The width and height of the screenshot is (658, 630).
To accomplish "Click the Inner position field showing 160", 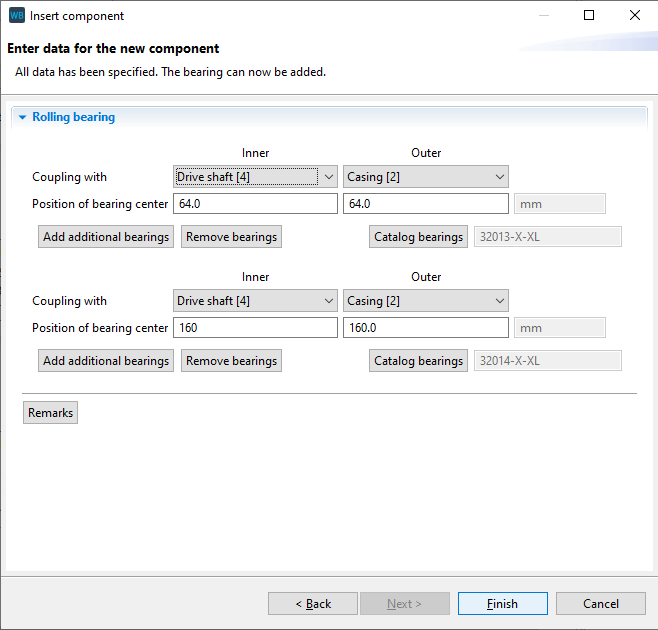I will pyautogui.click(x=255, y=328).
